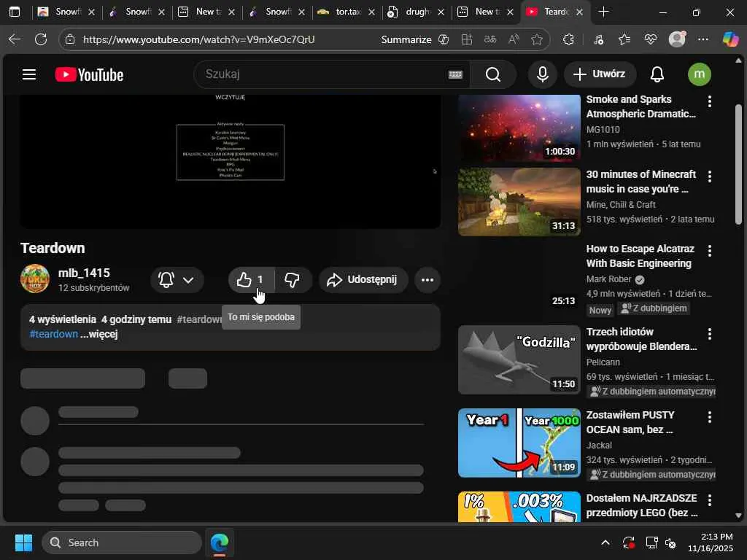747x560 pixels.
Task: Open options menu for Mark Rober video
Action: pyautogui.click(x=709, y=251)
